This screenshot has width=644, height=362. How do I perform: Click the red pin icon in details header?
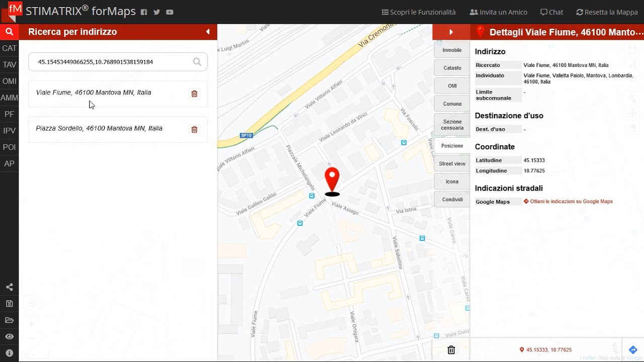(480, 32)
